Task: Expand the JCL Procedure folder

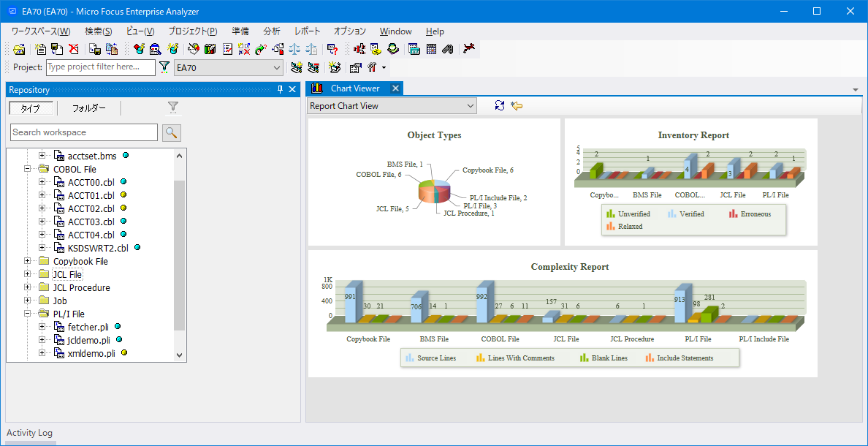Action: [x=27, y=287]
